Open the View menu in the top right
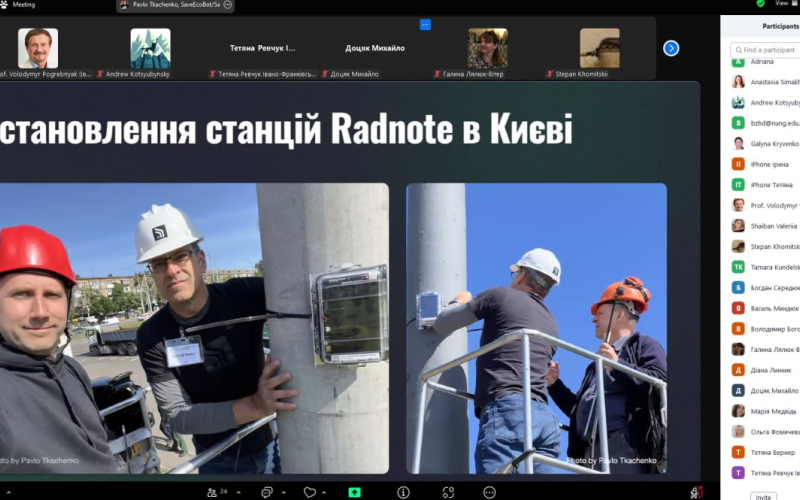Screen dimensions: 800x500 pyautogui.click(x=786, y=4)
